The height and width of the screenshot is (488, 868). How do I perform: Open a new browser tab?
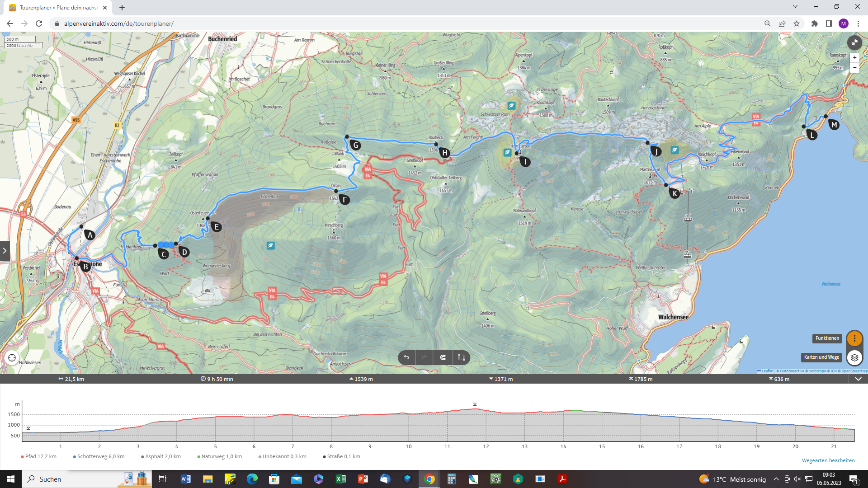(122, 8)
